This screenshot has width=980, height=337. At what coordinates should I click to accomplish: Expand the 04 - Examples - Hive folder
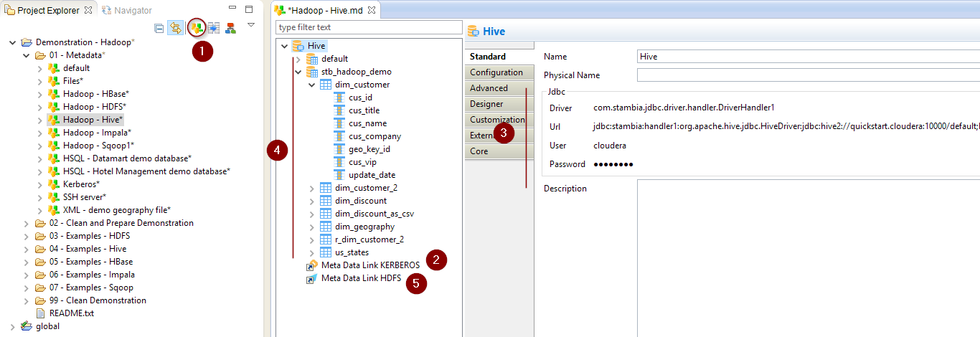point(27,249)
